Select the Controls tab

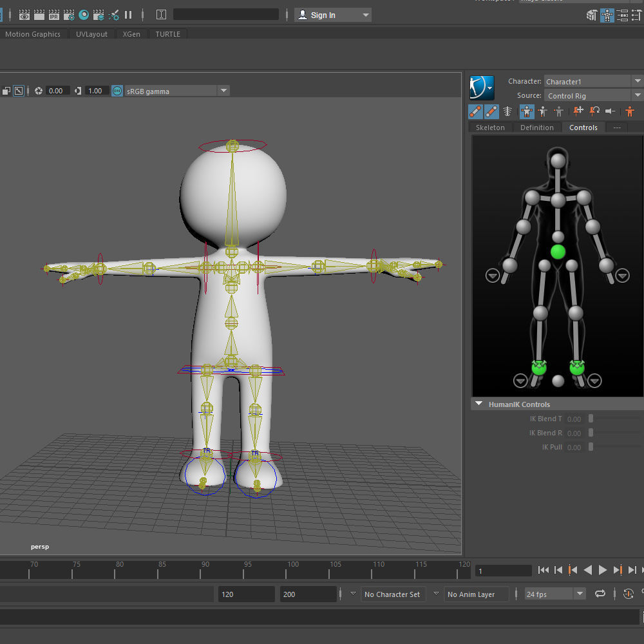[x=583, y=128]
